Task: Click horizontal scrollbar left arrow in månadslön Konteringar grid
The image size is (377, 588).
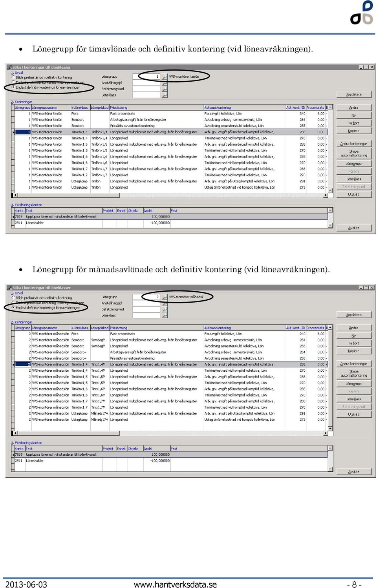Action: tap(16, 433)
